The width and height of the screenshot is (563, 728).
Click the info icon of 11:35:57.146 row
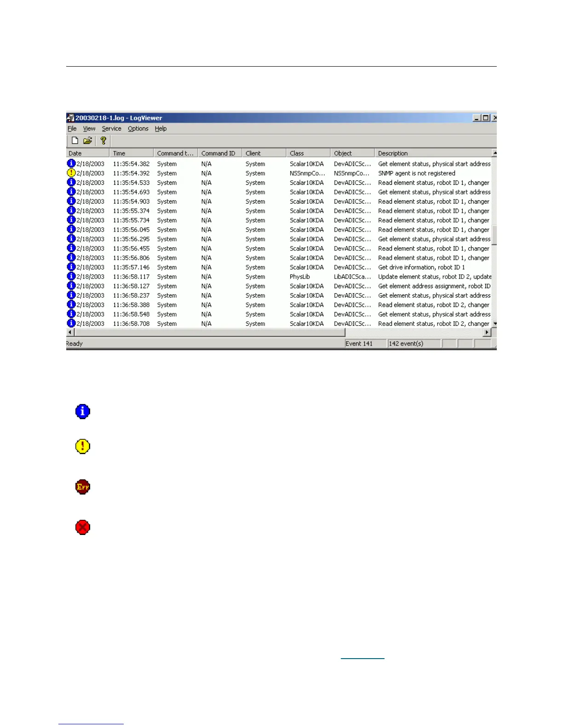click(x=71, y=267)
